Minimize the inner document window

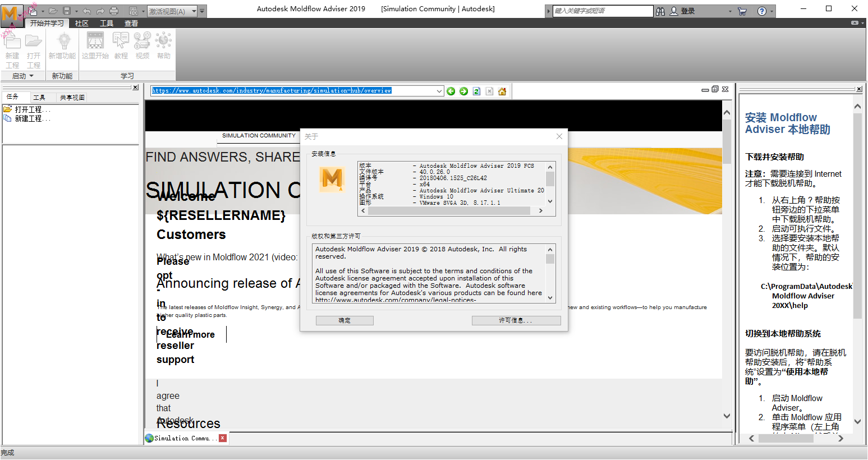click(x=705, y=89)
